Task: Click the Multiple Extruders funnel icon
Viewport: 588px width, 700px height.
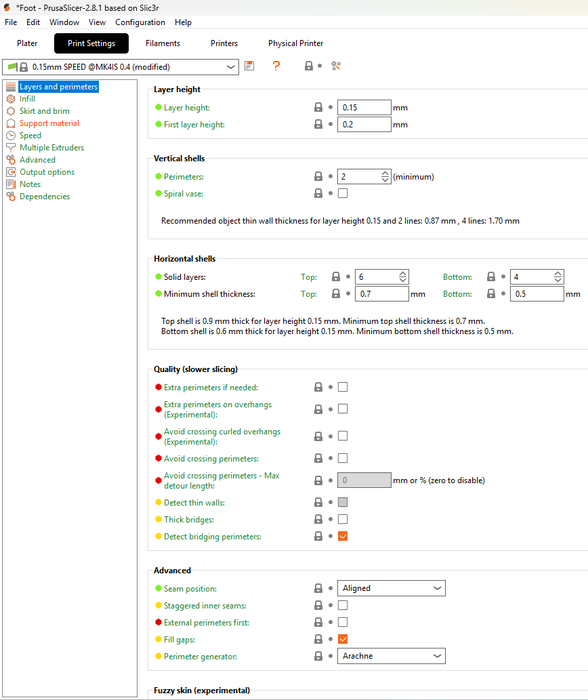Action: pos(11,147)
